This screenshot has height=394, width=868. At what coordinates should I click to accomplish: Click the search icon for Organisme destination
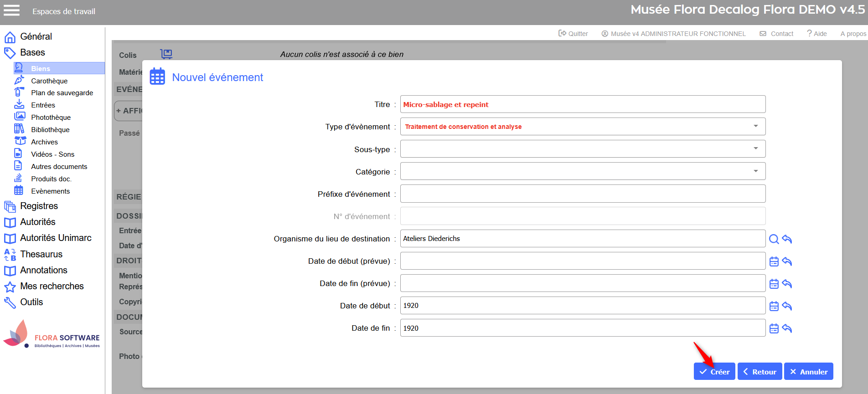tap(774, 239)
